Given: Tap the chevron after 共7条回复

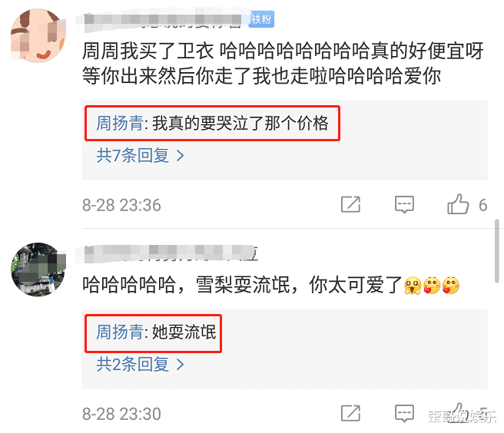Looking at the screenshot, I should (181, 156).
